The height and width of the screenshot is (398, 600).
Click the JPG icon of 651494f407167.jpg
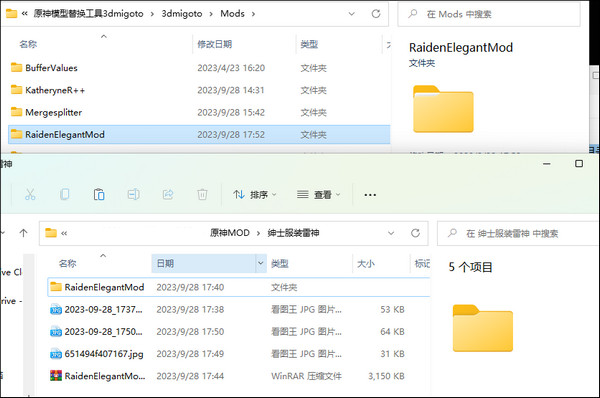coord(56,354)
